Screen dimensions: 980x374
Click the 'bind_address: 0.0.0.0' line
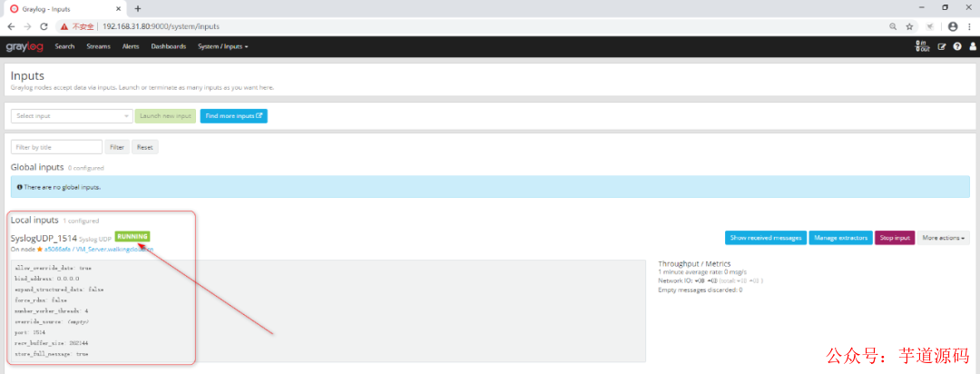47,279
